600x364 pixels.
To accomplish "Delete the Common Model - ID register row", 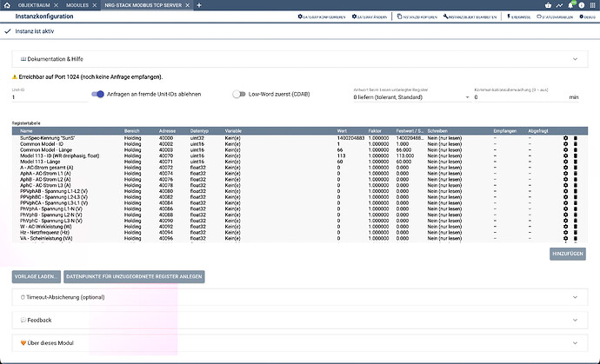I will pyautogui.click(x=575, y=144).
